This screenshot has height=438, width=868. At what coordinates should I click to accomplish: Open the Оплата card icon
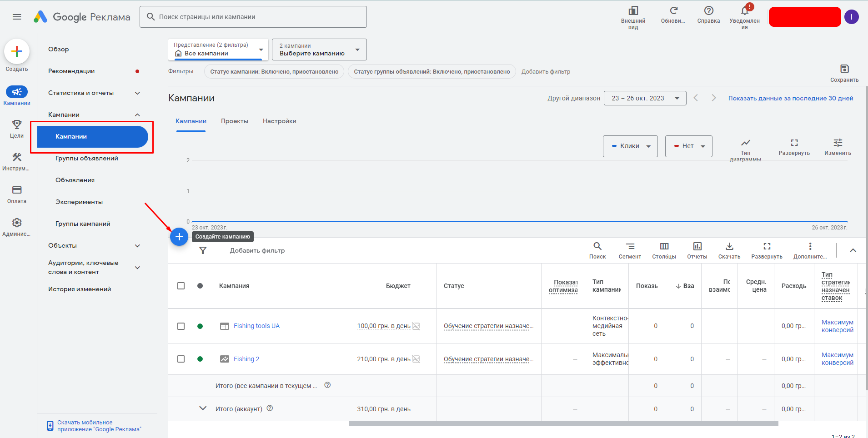pyautogui.click(x=17, y=190)
